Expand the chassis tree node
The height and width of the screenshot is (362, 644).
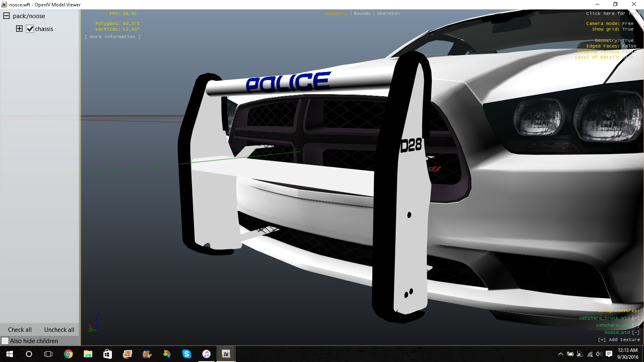coord(19,29)
